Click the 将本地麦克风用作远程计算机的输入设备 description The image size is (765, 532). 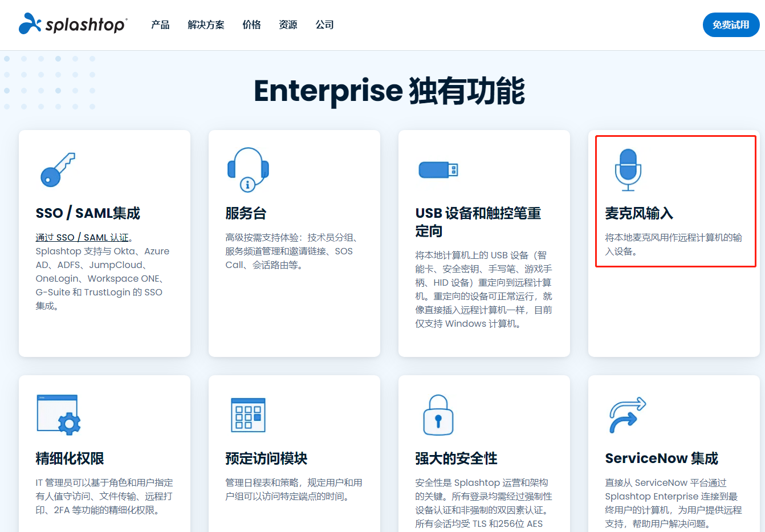click(x=673, y=244)
